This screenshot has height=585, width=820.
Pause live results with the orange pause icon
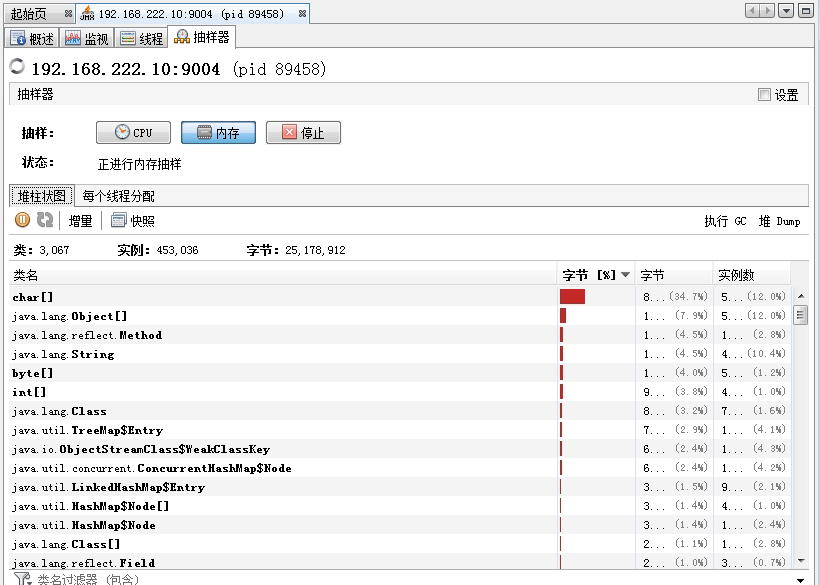click(x=22, y=220)
